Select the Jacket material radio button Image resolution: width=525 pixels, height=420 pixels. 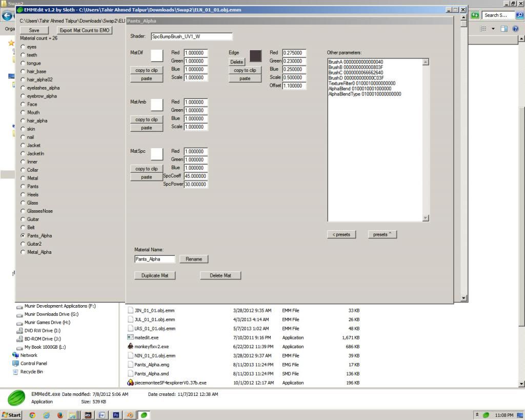click(23, 145)
